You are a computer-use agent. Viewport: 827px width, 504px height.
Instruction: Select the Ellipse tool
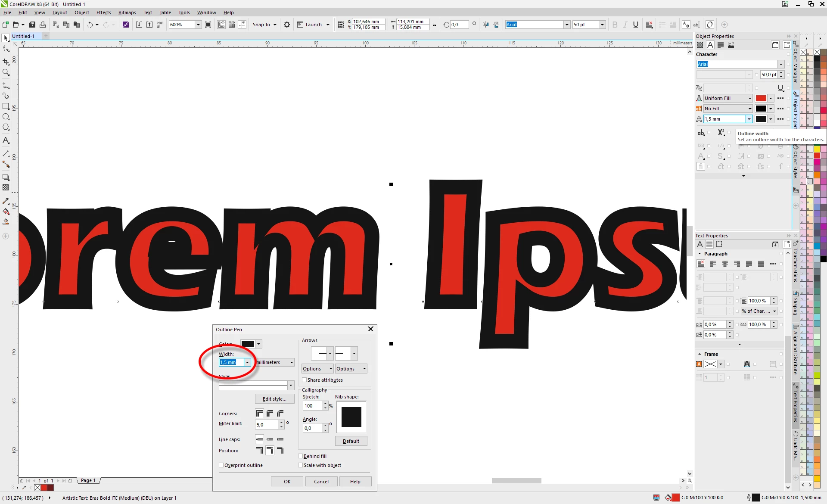click(6, 117)
